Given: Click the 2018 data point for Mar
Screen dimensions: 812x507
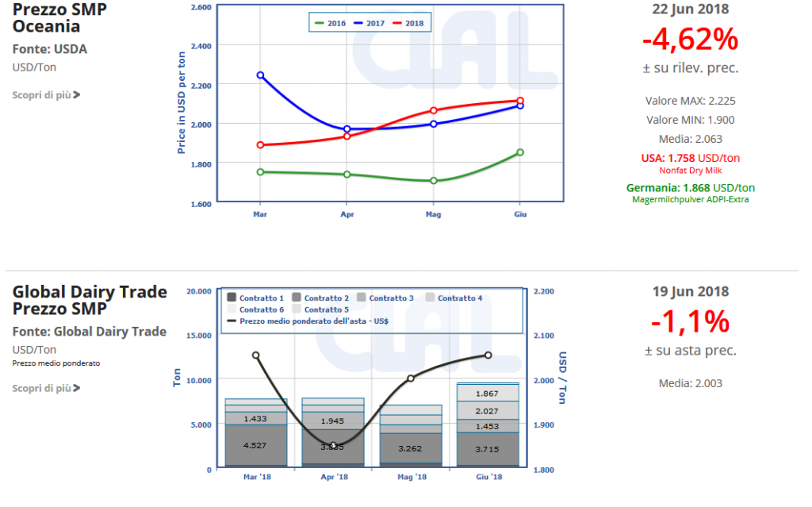Looking at the screenshot, I should [x=260, y=145].
